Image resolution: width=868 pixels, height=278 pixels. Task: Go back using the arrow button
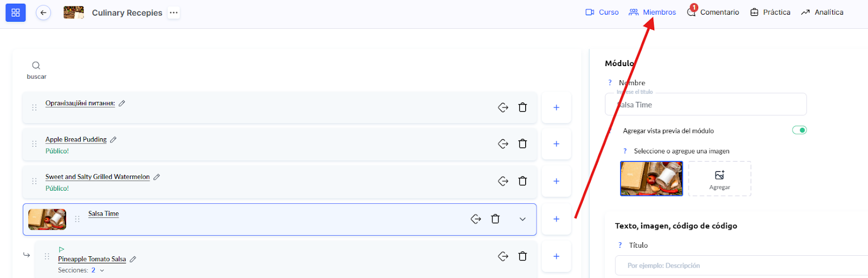(x=43, y=12)
